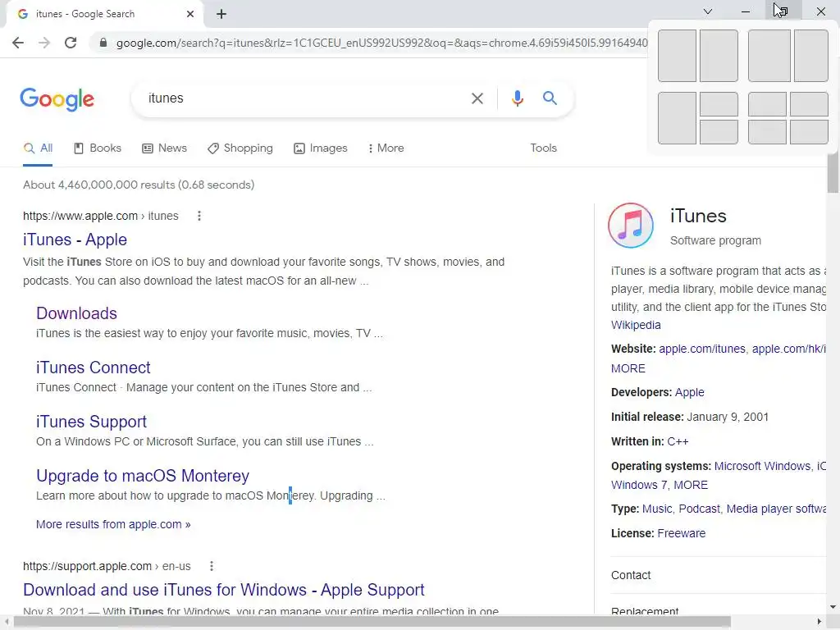Click the About 4,460,000,000 results text
The image size is (840, 630).
click(139, 185)
